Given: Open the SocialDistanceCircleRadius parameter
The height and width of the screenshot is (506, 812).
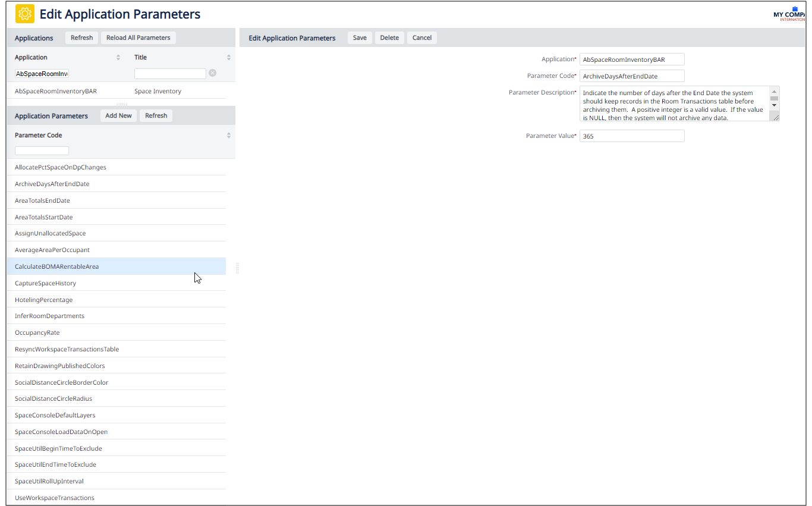Looking at the screenshot, I should [53, 399].
